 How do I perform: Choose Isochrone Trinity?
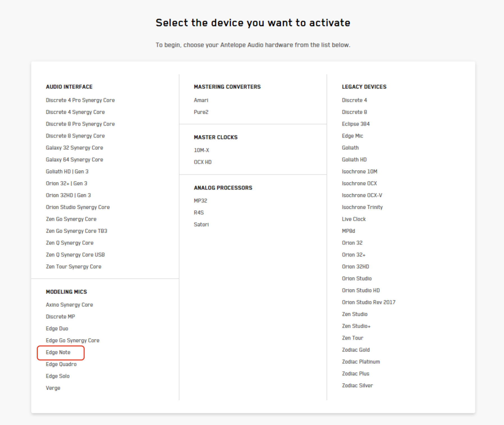[362, 207]
